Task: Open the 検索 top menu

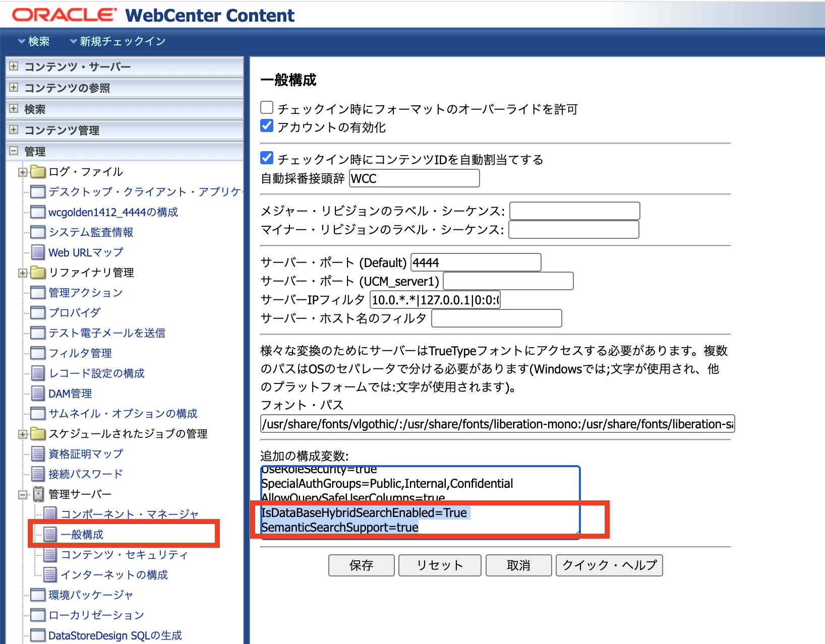Action: pyautogui.click(x=34, y=41)
